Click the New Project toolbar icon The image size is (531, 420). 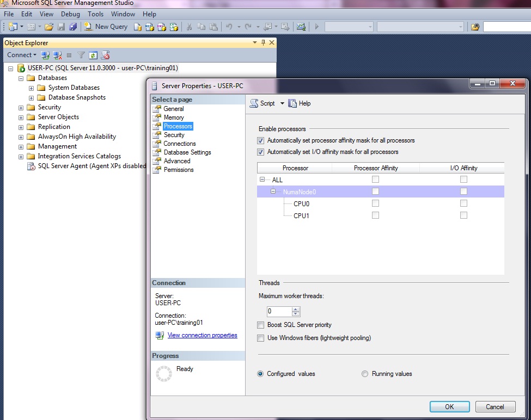point(13,27)
